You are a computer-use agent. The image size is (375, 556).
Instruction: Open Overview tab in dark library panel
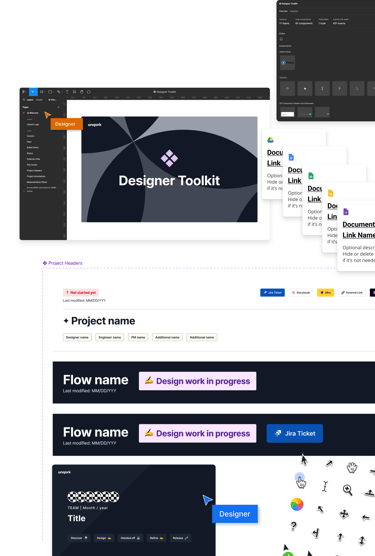284,11
